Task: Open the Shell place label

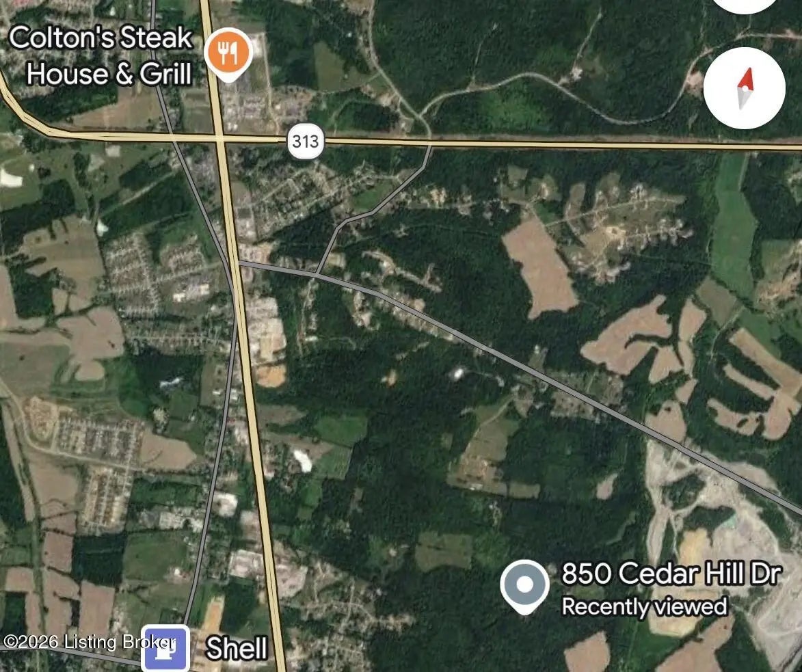Action: click(x=237, y=648)
